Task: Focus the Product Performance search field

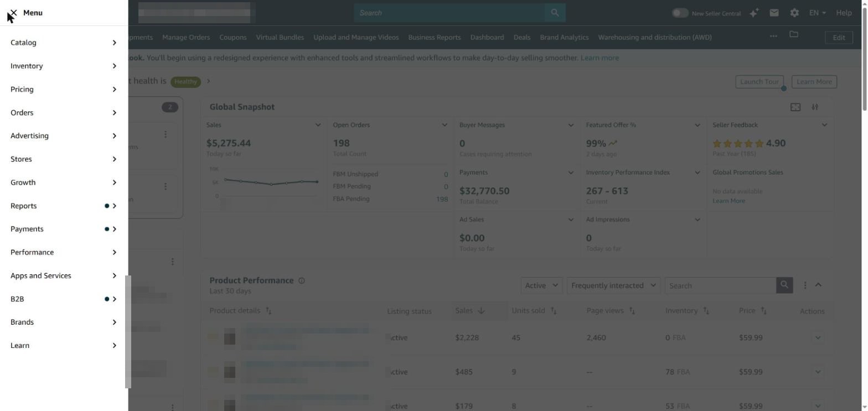Action: pyautogui.click(x=720, y=285)
